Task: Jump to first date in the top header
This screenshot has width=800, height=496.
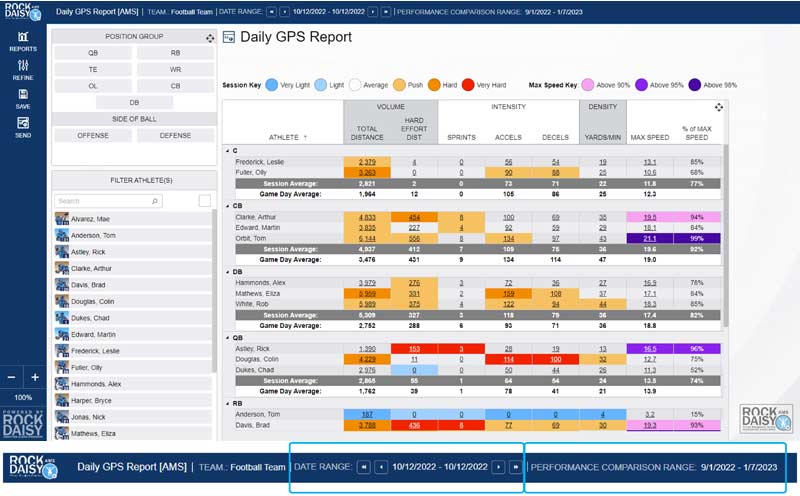Action: 271,12
